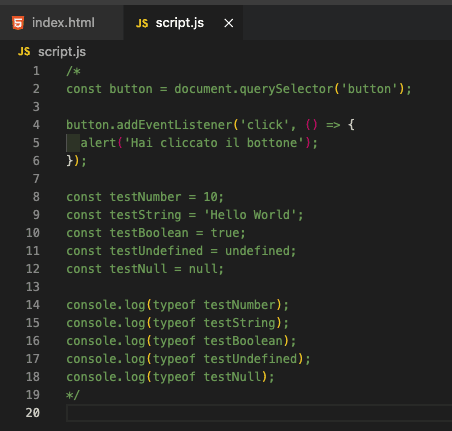452x431 pixels.
Task: Click line number 2 in the gutter
Action: pos(36,89)
